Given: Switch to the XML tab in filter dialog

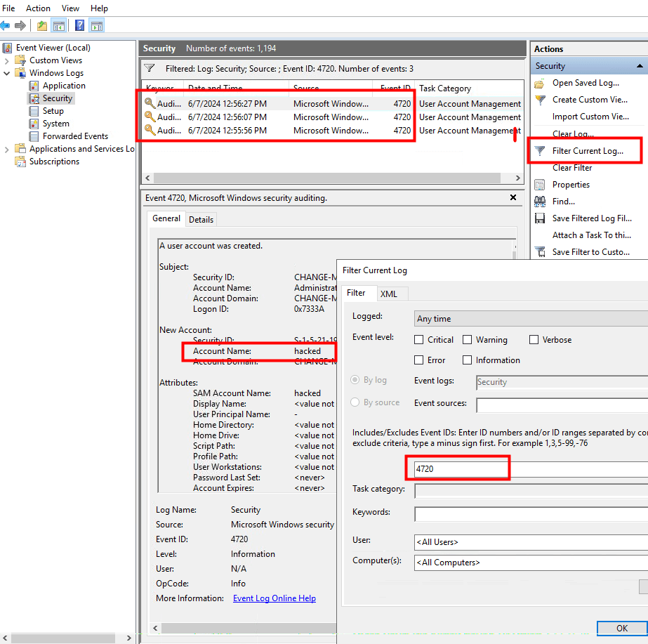Looking at the screenshot, I should pos(388,294).
